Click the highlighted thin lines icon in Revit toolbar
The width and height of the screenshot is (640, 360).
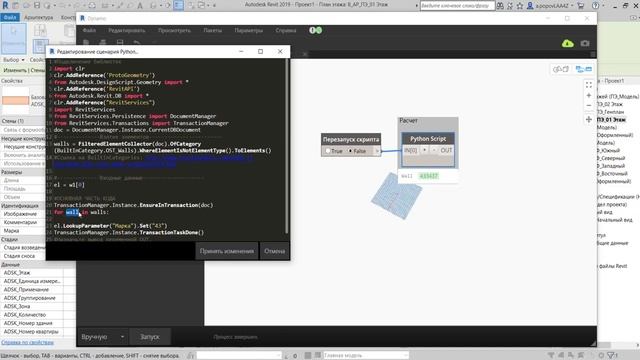[178, 5]
